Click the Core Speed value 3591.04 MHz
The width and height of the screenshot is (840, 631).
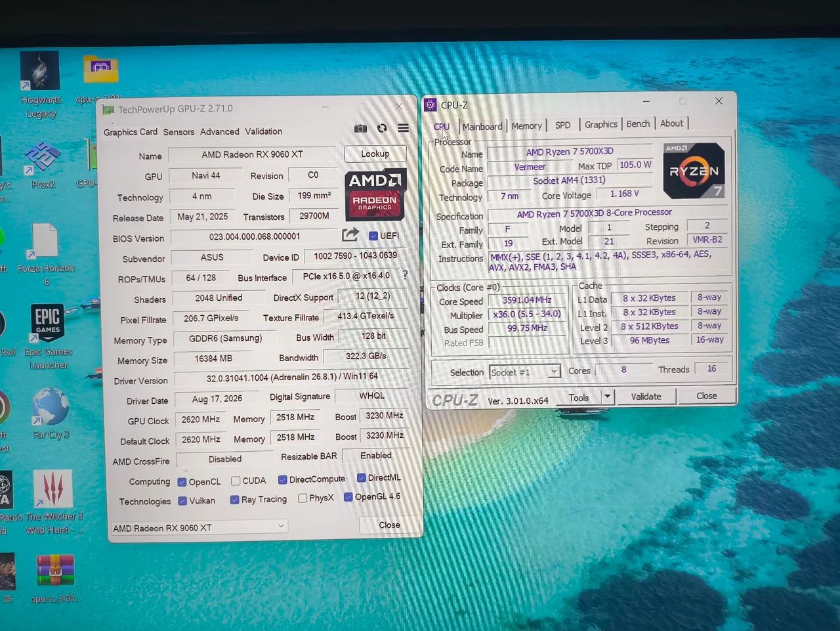click(x=527, y=300)
